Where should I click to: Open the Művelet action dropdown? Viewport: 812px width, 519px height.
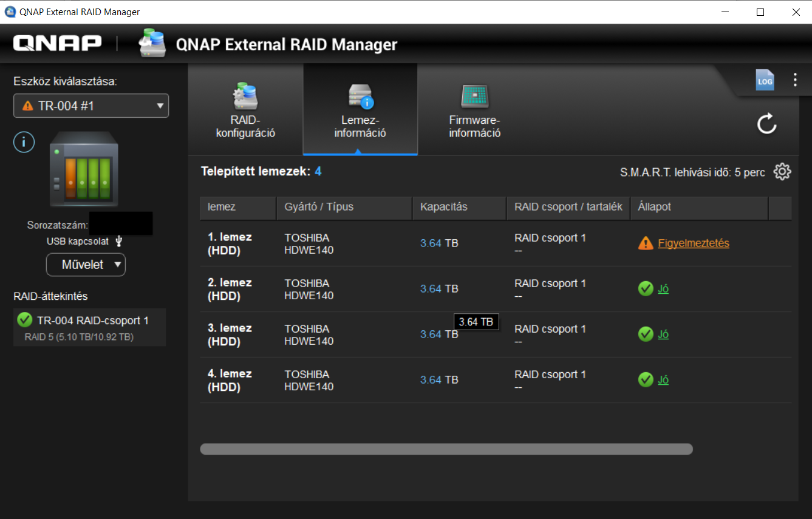point(86,265)
